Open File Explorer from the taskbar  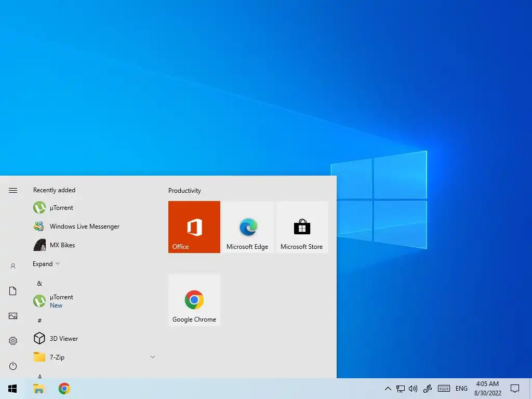coord(38,389)
